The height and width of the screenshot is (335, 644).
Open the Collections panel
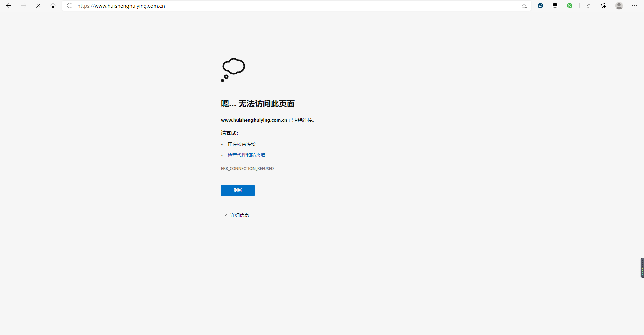tap(604, 6)
